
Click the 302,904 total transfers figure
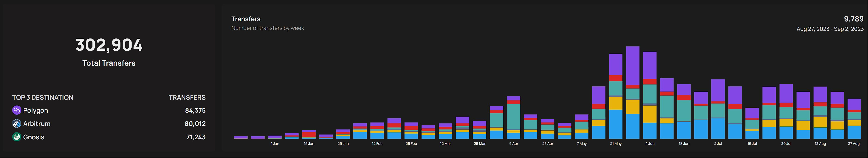pos(109,45)
